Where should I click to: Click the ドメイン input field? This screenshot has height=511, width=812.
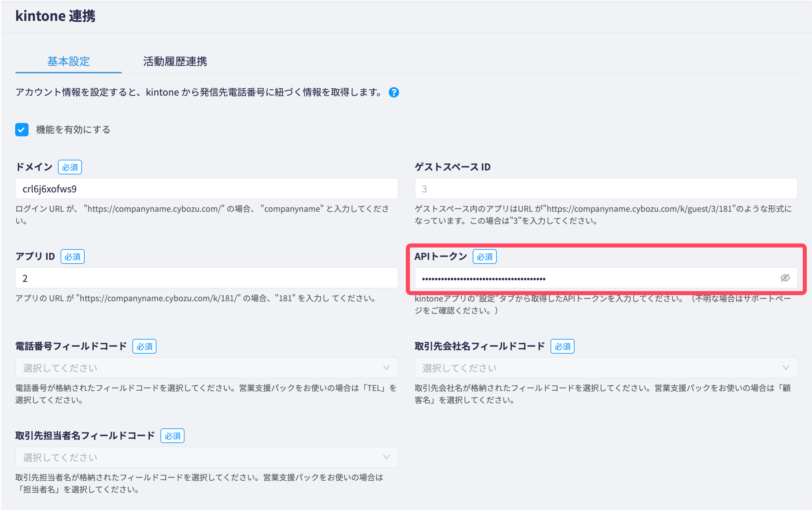(x=207, y=188)
